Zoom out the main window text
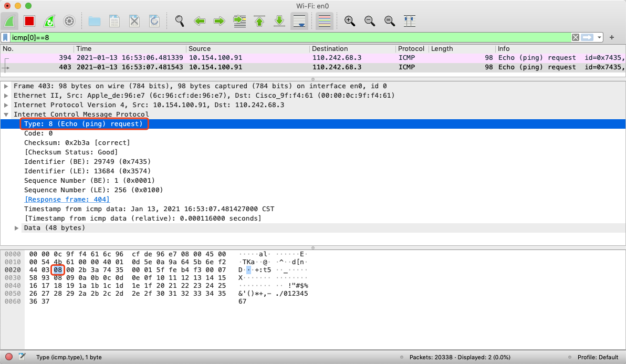The height and width of the screenshot is (364, 626). click(x=370, y=21)
